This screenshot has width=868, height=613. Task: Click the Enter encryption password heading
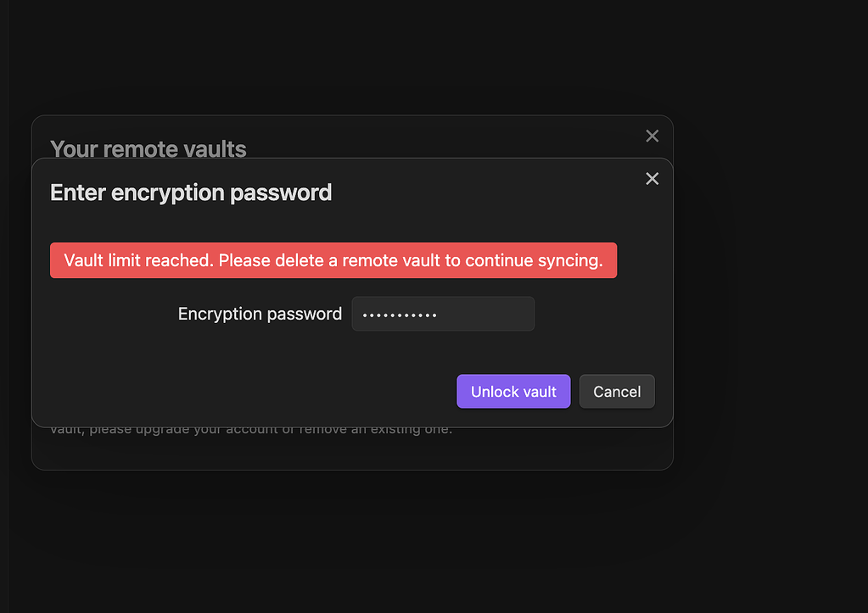click(191, 192)
